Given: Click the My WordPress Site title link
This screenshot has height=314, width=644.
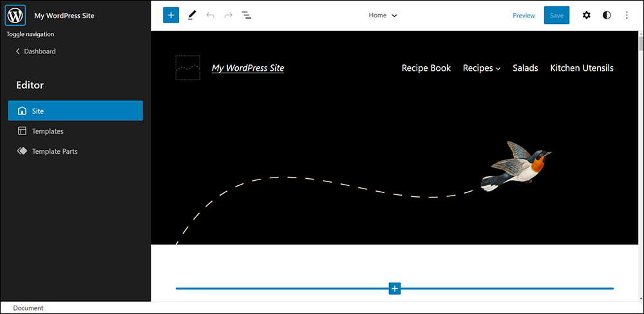Looking at the screenshot, I should tap(248, 68).
